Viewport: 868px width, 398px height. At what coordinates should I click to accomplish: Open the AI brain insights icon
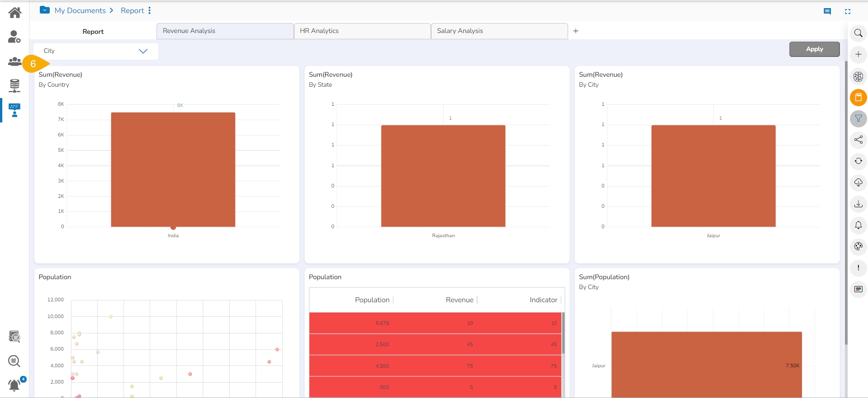858,76
